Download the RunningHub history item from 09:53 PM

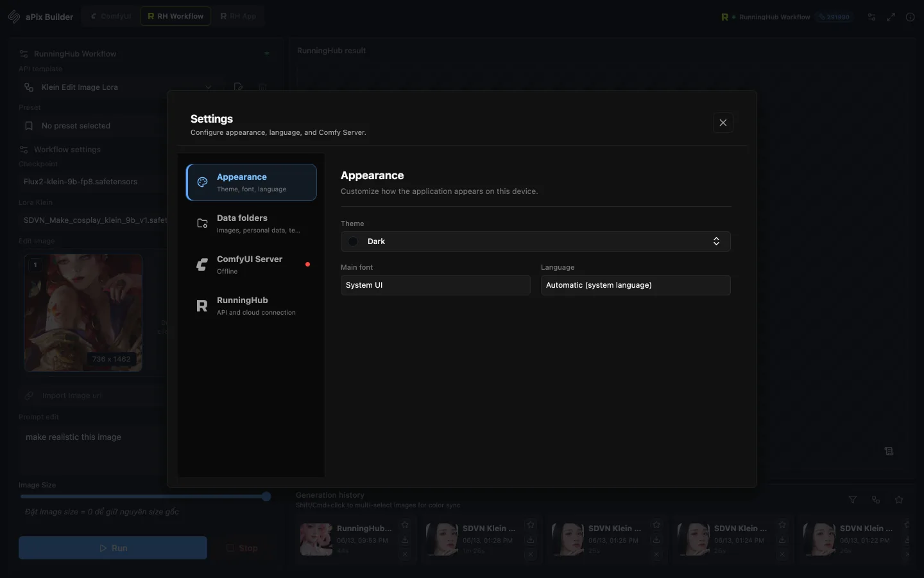click(405, 539)
